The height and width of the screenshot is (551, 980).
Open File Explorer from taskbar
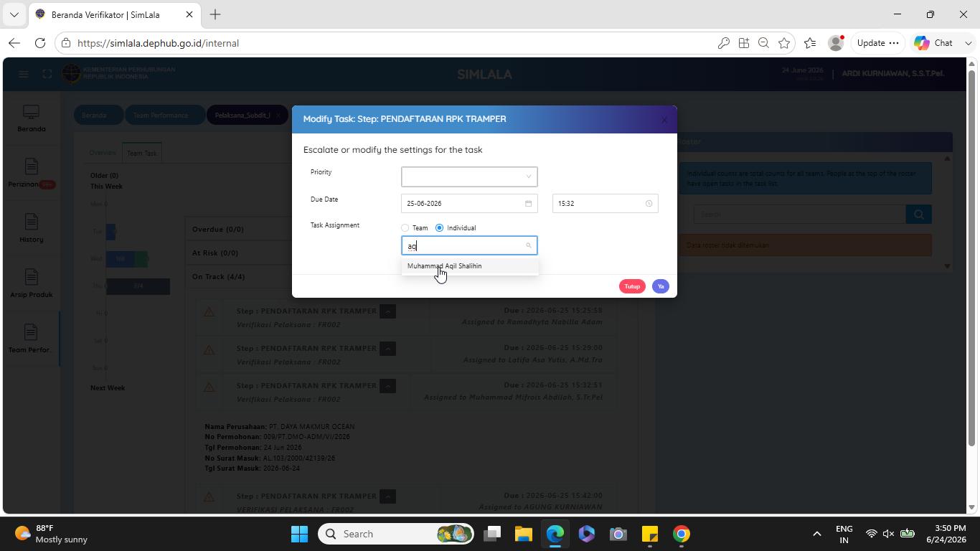[523, 534]
